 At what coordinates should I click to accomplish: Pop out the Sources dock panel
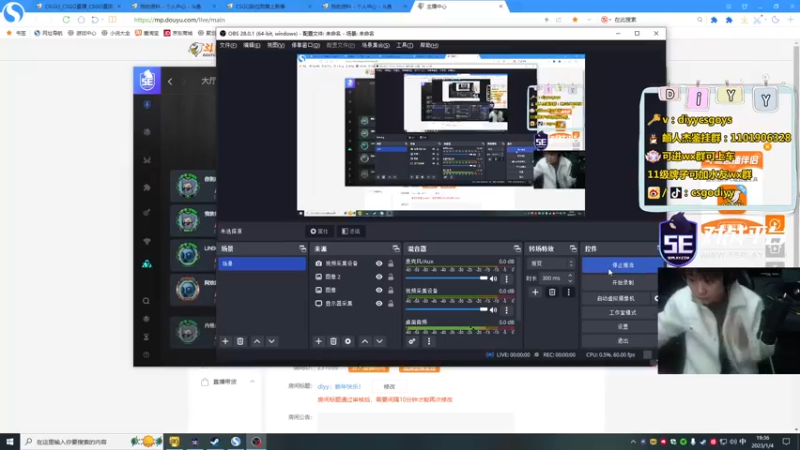tap(396, 248)
